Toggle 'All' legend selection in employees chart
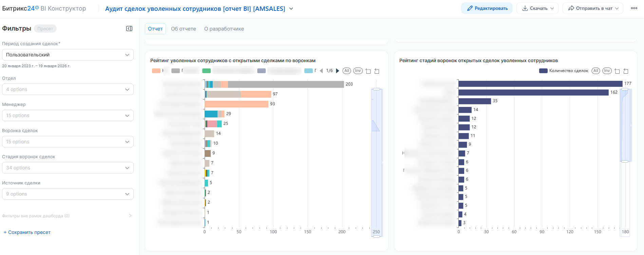644x255 pixels. 346,71
